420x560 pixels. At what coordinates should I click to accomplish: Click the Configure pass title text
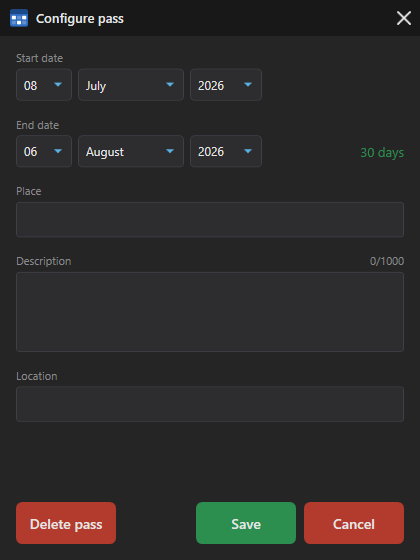tap(80, 19)
